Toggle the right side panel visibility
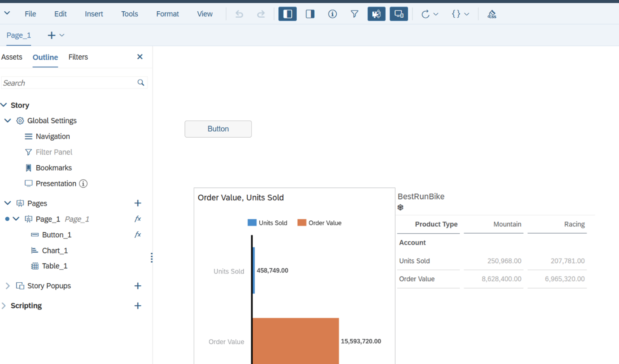 [309, 13]
